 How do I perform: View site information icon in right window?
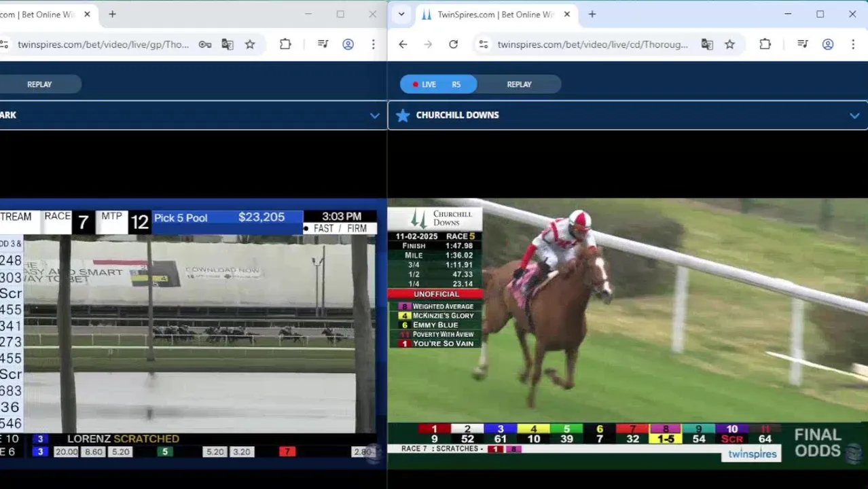tap(483, 44)
